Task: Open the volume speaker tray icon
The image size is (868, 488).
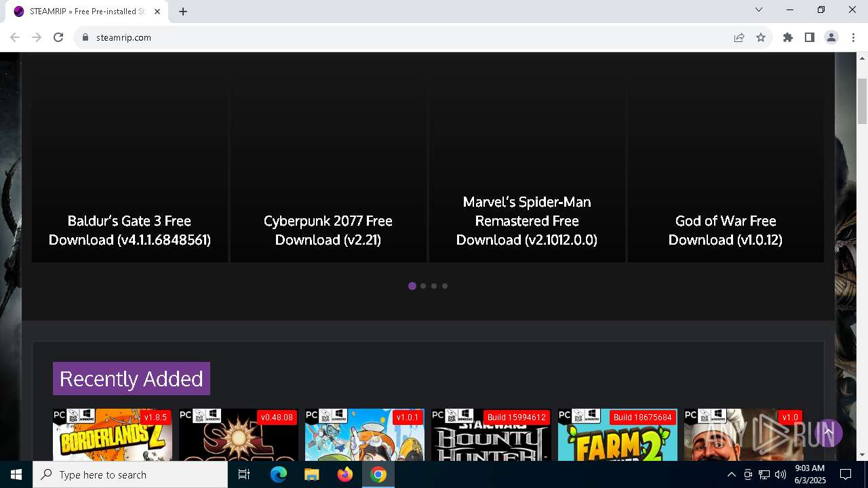Action: pyautogui.click(x=781, y=474)
